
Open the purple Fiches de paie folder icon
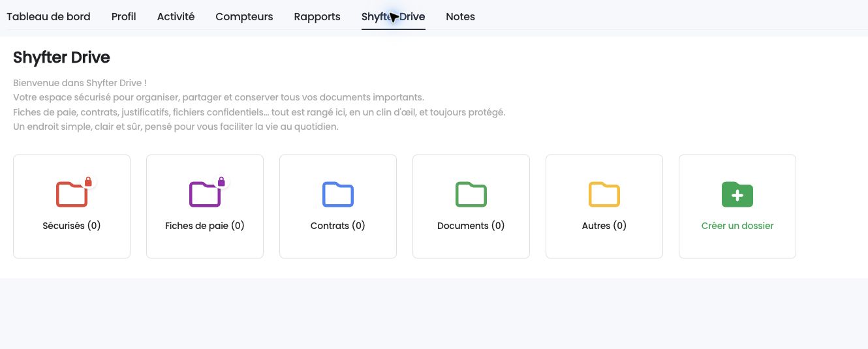click(205, 194)
